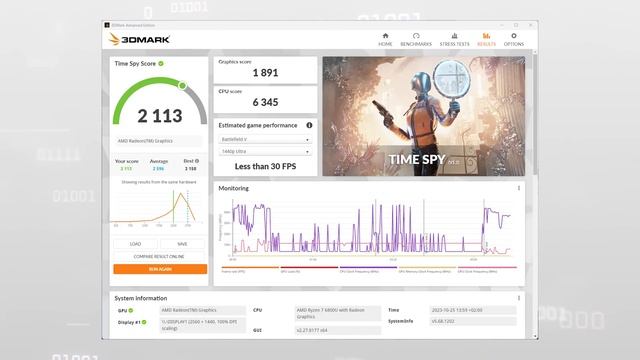
Task: Click the Display #1 resolution value field
Action: click(x=203, y=325)
